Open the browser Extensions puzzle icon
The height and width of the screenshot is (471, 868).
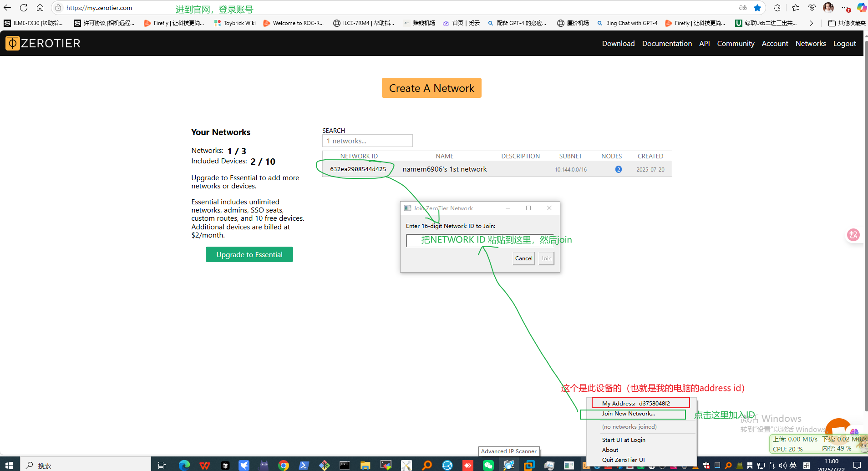(x=777, y=8)
